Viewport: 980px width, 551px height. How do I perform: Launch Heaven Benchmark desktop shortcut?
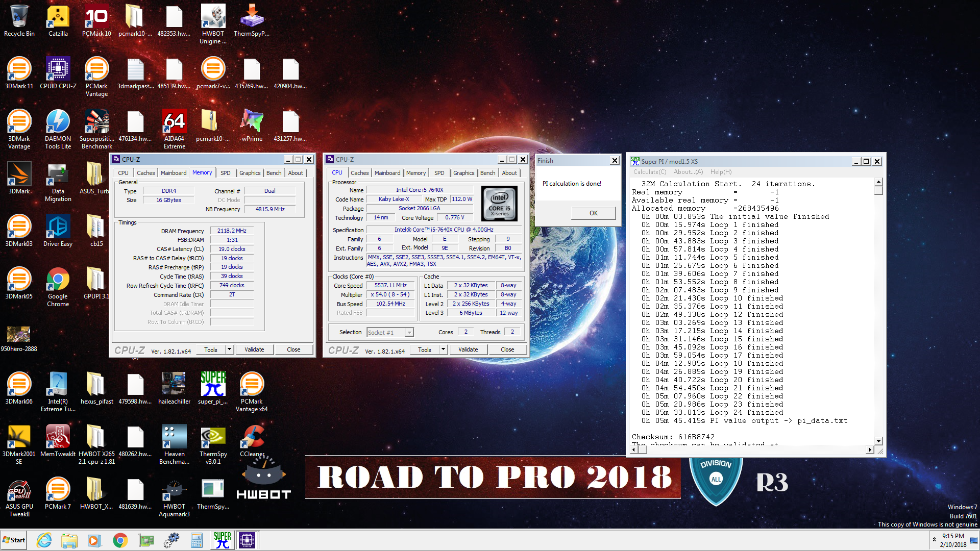(174, 444)
